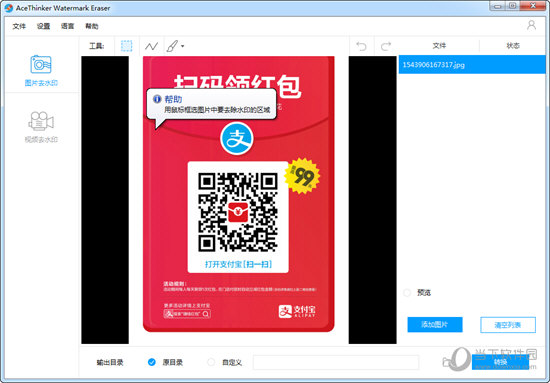550x383 pixels.
Task: Click the 添加图片 button
Action: (435, 325)
